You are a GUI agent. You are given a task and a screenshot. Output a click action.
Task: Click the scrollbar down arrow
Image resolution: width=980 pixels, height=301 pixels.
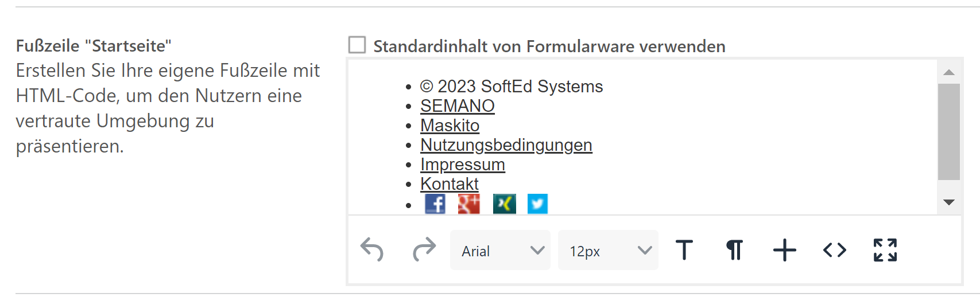(949, 202)
